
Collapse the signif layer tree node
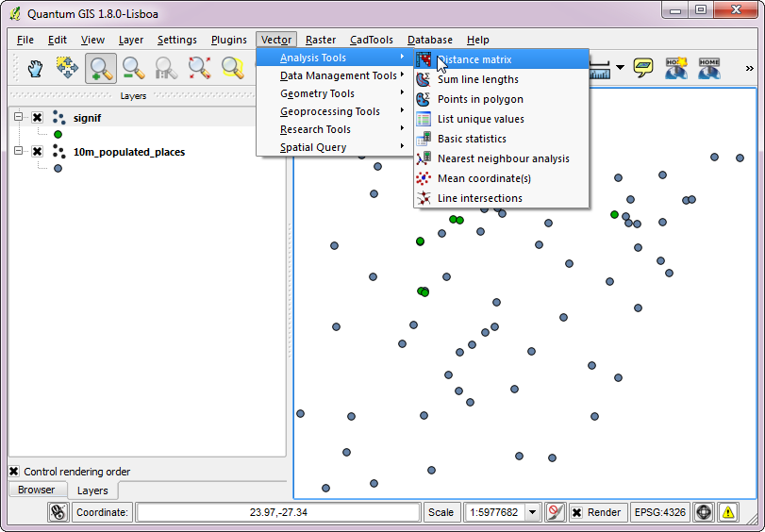tap(18, 117)
